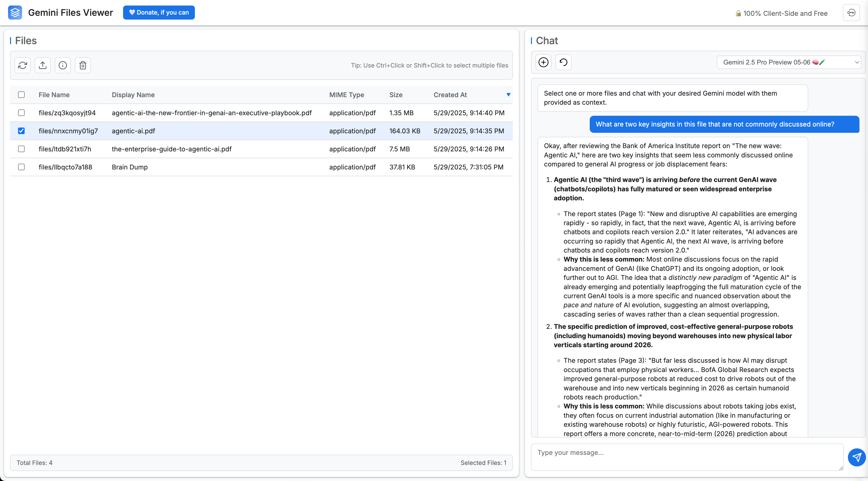Click the 100% Client-Side and Free badge
The width and height of the screenshot is (868, 481).
click(782, 14)
